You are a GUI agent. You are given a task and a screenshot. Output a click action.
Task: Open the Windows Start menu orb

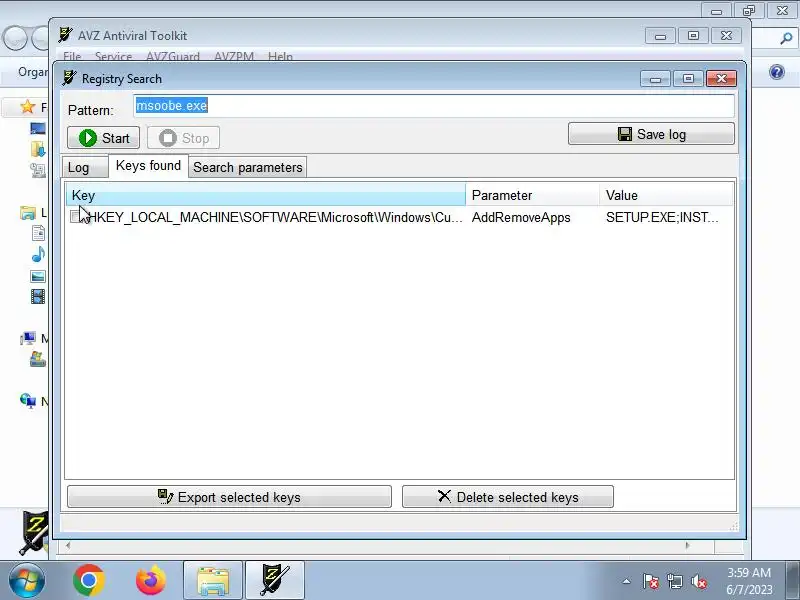pos(27,580)
